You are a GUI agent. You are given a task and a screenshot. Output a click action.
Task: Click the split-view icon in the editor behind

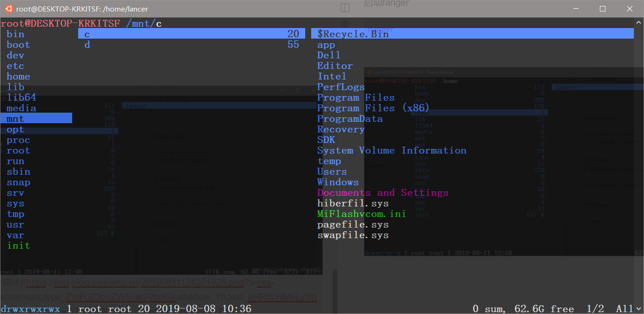(x=344, y=7)
